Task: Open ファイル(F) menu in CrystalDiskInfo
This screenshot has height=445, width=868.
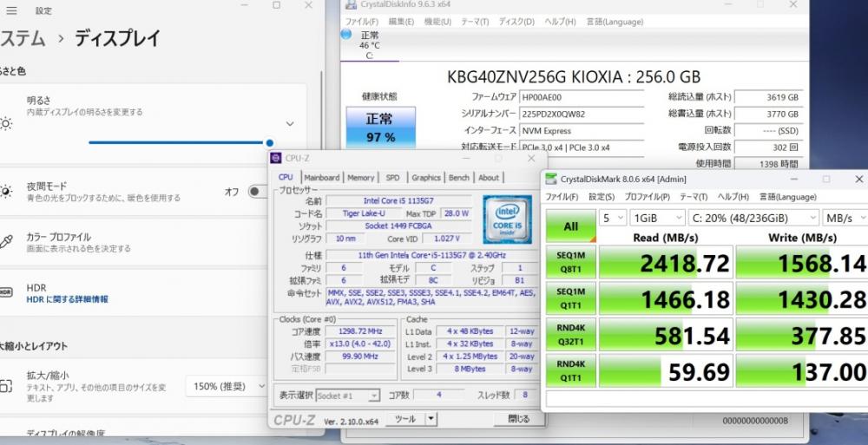Action: coord(362,22)
